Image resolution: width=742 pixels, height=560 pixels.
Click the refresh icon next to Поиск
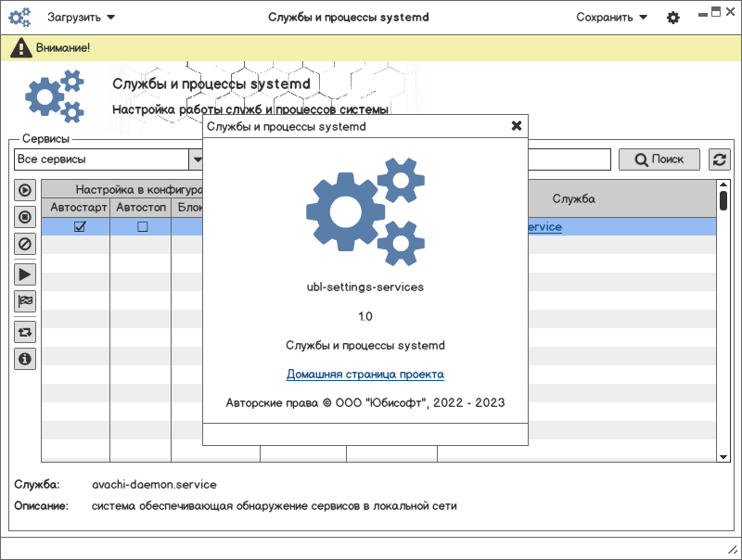(x=719, y=159)
